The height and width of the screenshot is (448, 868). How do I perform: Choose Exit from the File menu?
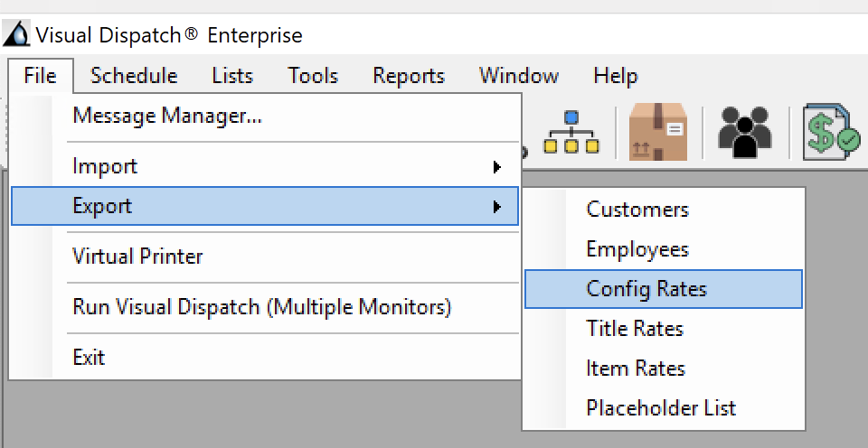265,358
